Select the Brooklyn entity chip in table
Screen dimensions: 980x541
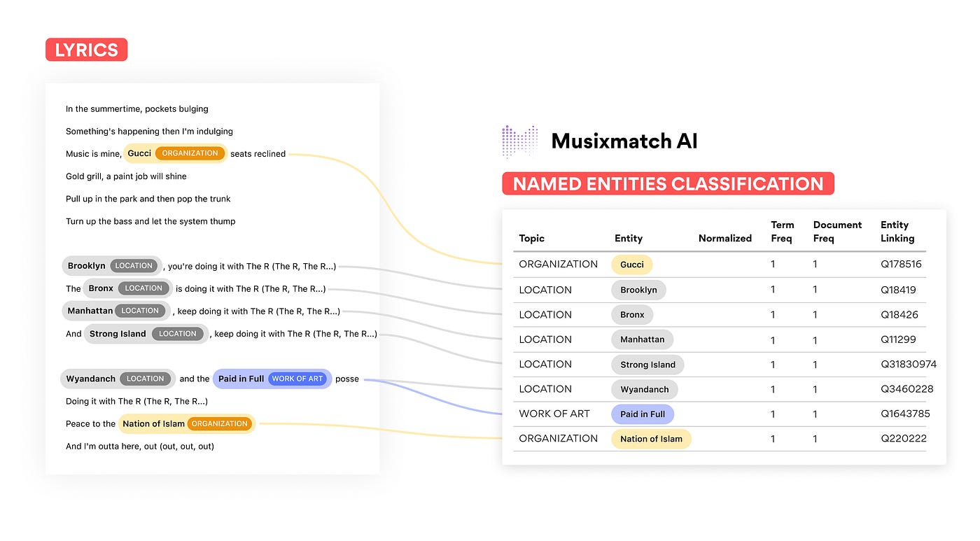[638, 290]
